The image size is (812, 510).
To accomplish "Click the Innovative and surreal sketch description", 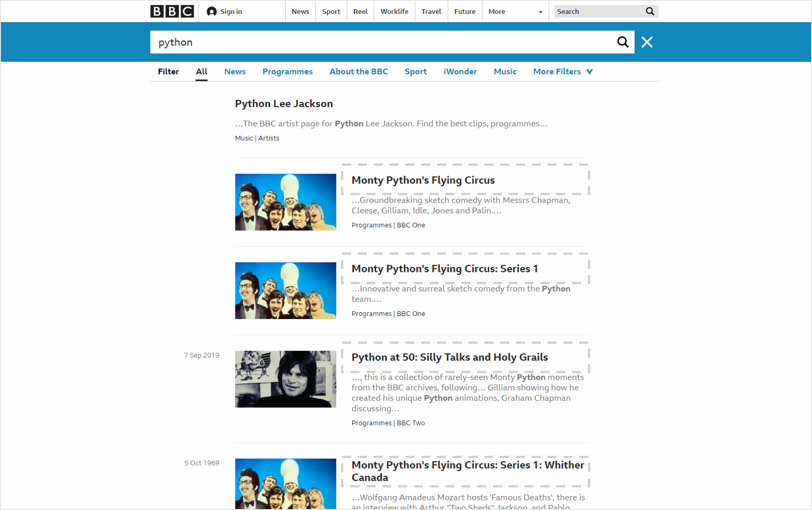I will pyautogui.click(x=461, y=294).
